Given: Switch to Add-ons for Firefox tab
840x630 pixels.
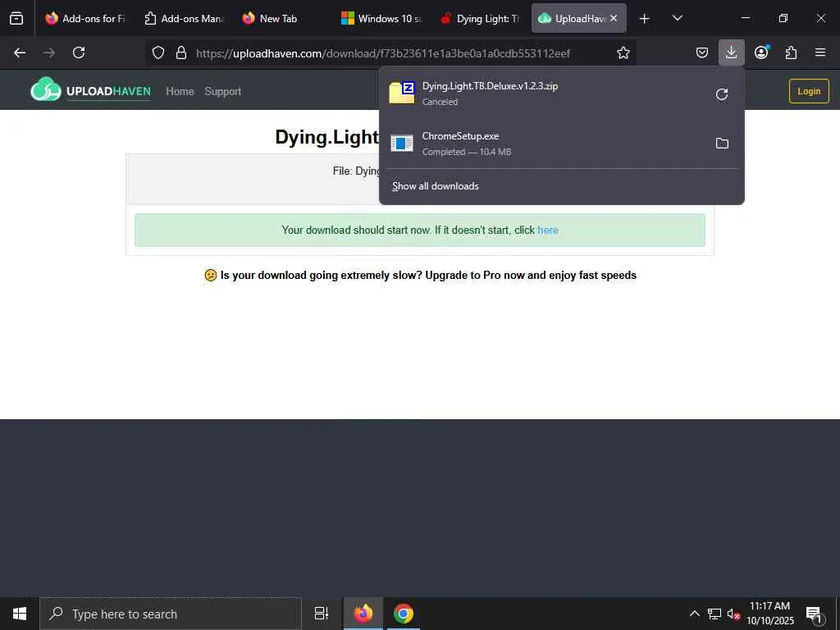Looking at the screenshot, I should (x=85, y=18).
